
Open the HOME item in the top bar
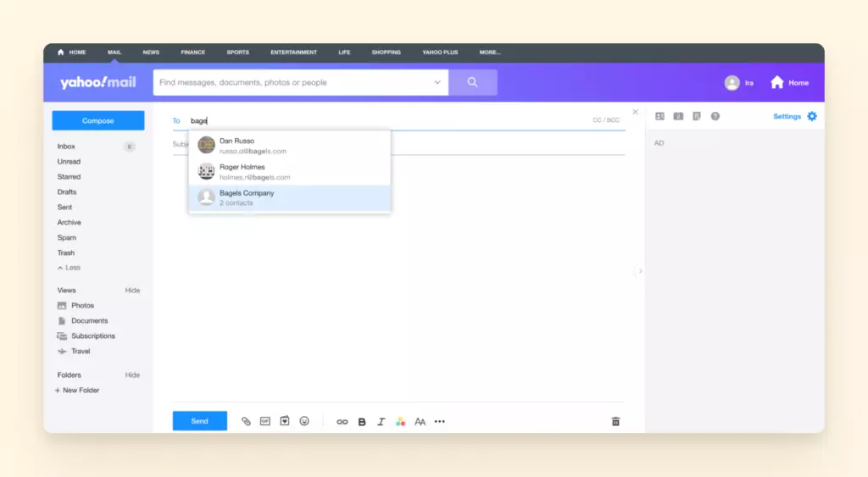click(72, 52)
